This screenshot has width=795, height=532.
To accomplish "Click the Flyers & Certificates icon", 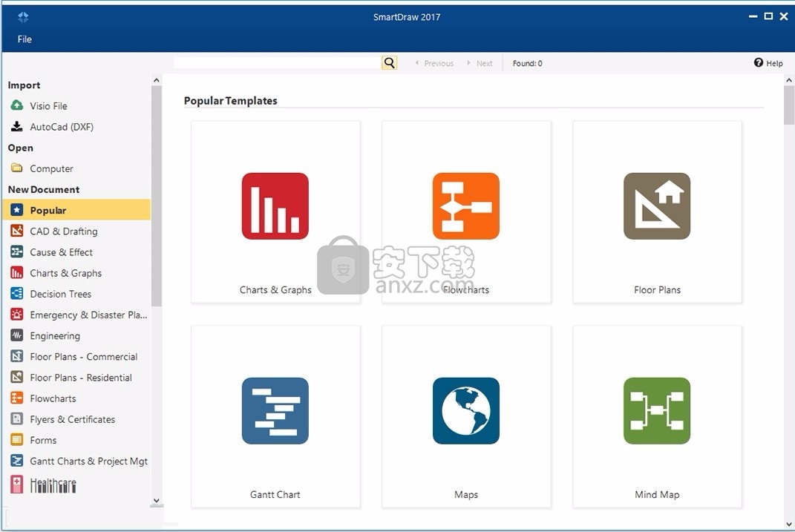I will point(17,418).
